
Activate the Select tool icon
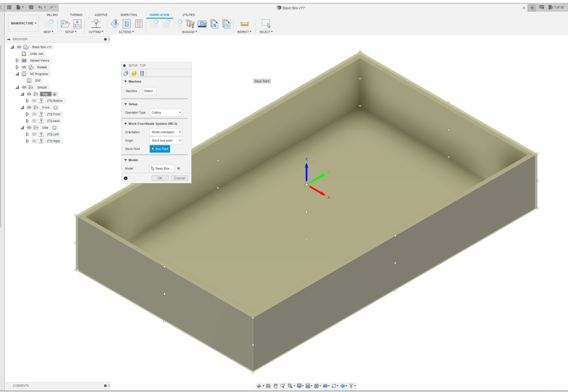click(x=266, y=24)
